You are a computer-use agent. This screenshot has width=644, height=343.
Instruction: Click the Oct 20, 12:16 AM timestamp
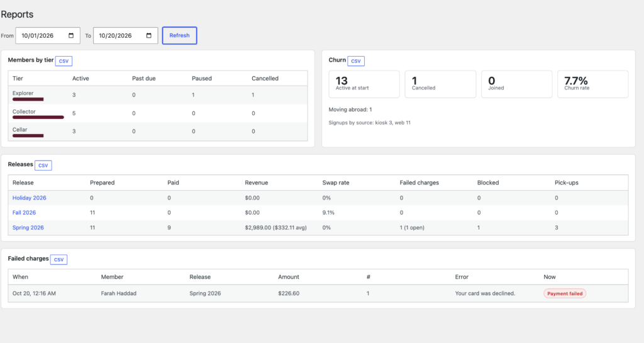34,293
